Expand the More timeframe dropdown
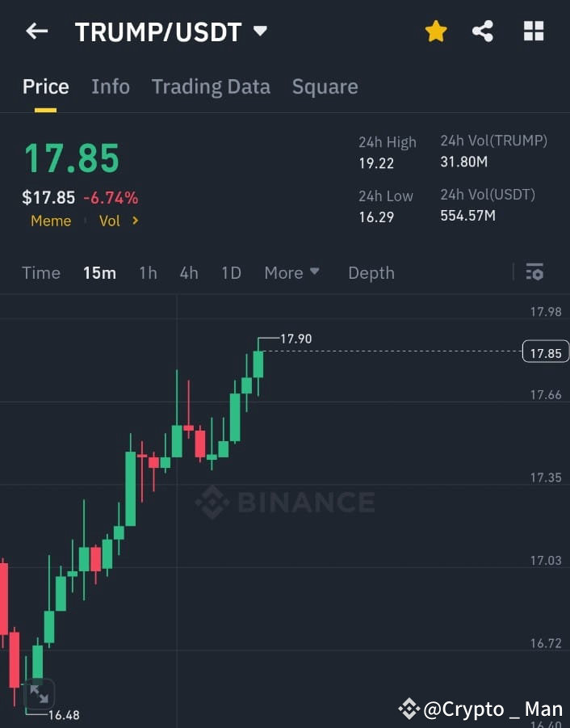This screenshot has height=728, width=570. tap(291, 273)
